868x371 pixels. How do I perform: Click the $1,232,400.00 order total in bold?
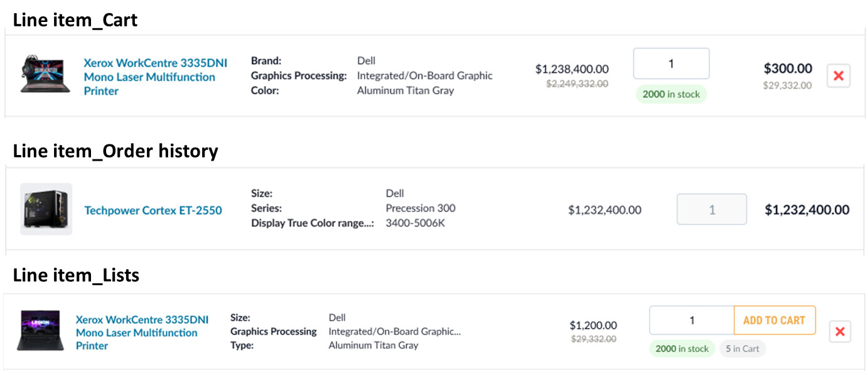(807, 210)
